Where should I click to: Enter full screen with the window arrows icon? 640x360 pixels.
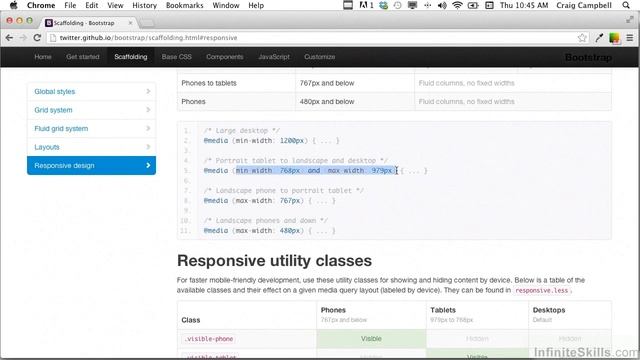point(630,20)
